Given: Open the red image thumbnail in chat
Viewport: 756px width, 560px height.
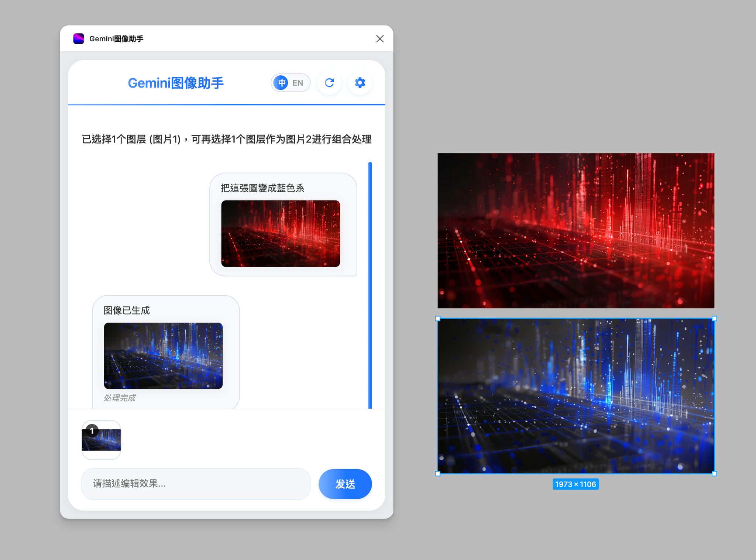Looking at the screenshot, I should click(281, 234).
